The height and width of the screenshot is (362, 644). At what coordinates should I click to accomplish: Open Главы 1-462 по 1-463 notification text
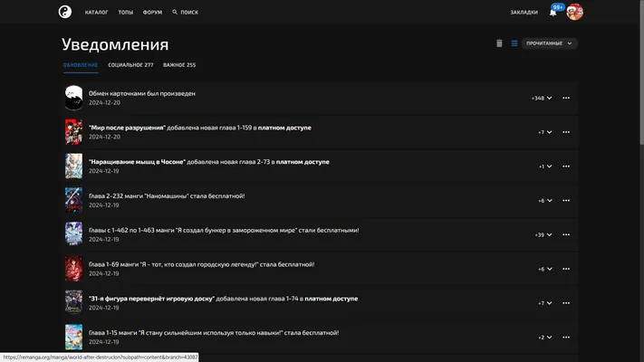tap(224, 230)
